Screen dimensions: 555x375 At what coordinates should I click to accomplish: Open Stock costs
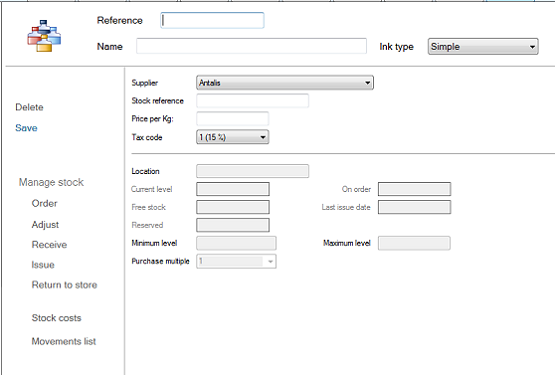click(56, 318)
